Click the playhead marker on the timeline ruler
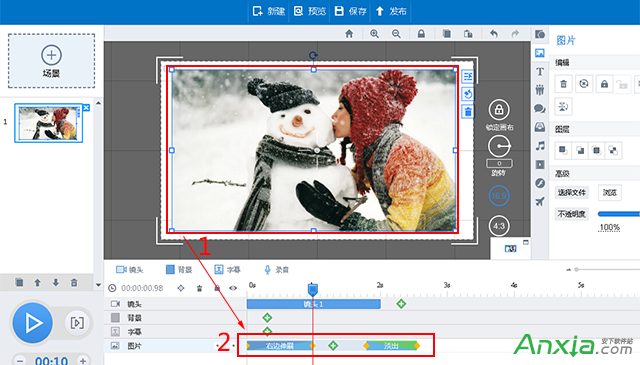Screen dimensions: 640x365 tap(313, 289)
